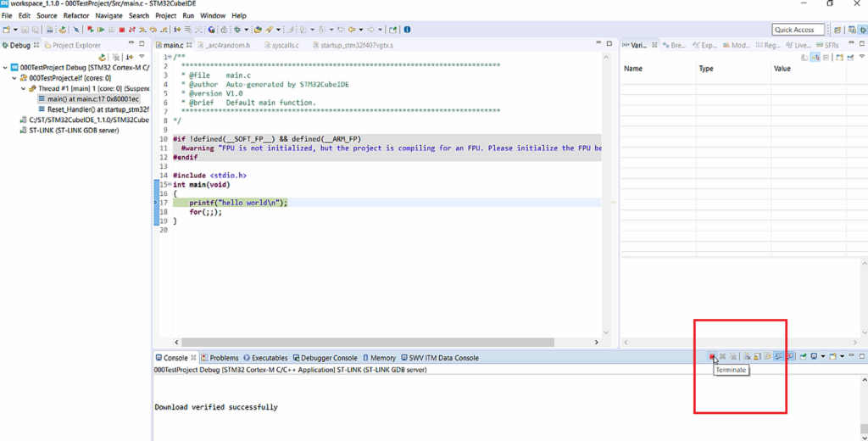
Task: Click the Resume icon in main toolbar
Action: pyautogui.click(x=101, y=30)
